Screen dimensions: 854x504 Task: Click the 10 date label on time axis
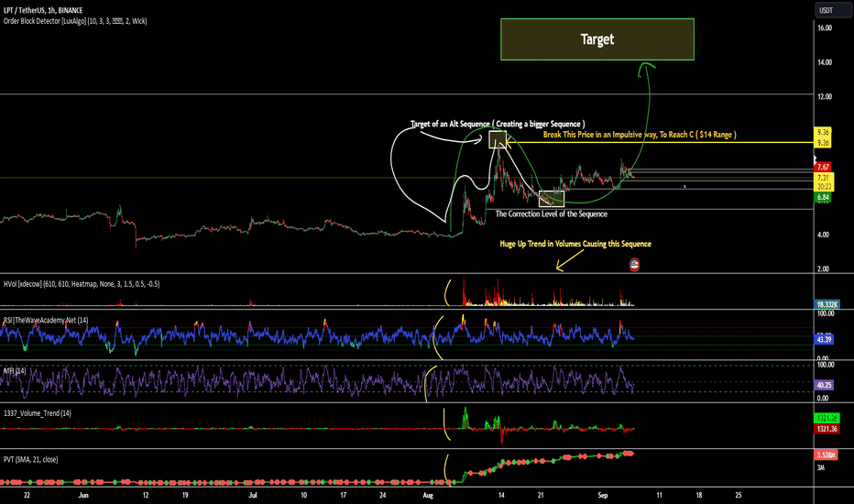[x=303, y=495]
